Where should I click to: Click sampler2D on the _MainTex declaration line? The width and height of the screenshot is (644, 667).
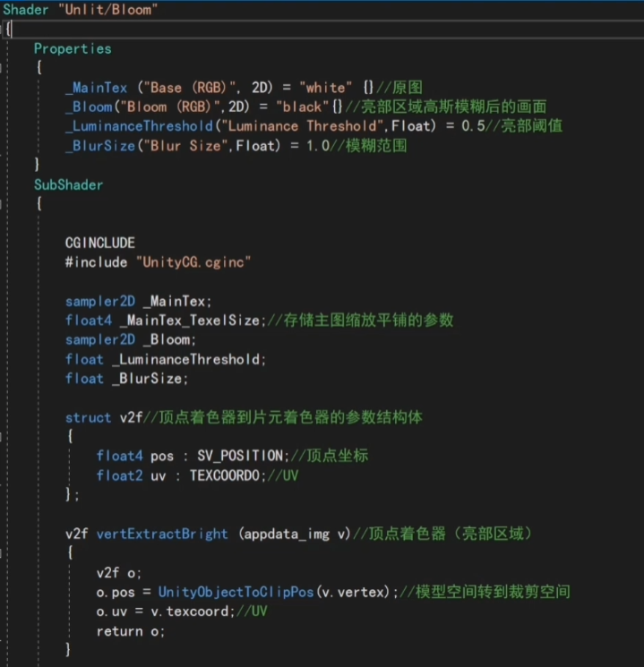[x=100, y=301]
